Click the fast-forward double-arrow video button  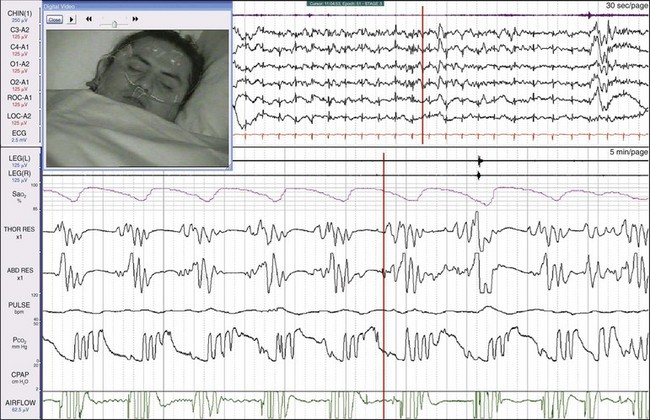click(134, 19)
